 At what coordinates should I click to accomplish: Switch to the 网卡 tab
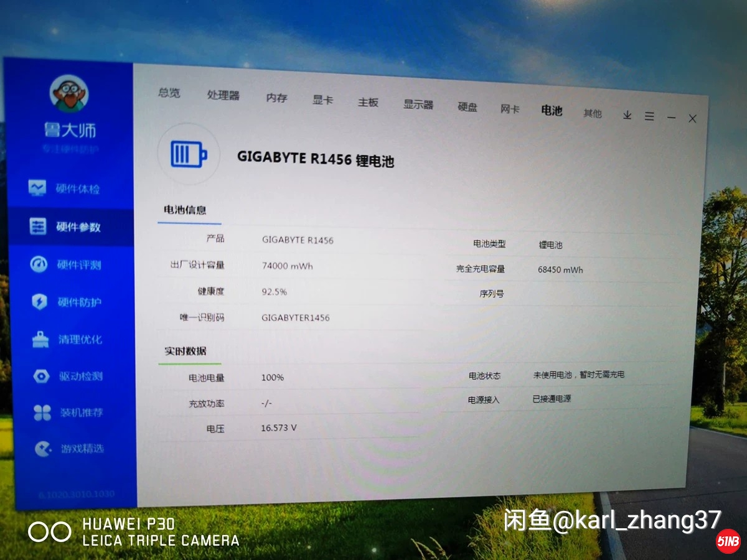(510, 109)
